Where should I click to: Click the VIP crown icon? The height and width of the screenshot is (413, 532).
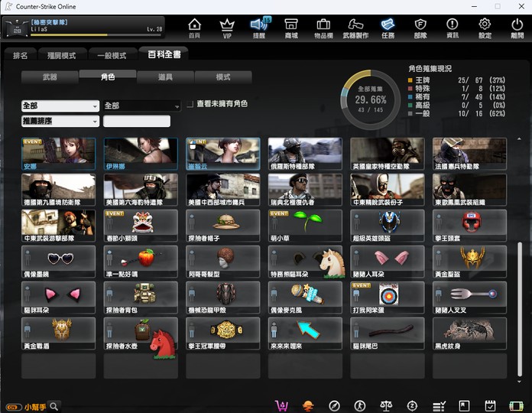(x=226, y=28)
